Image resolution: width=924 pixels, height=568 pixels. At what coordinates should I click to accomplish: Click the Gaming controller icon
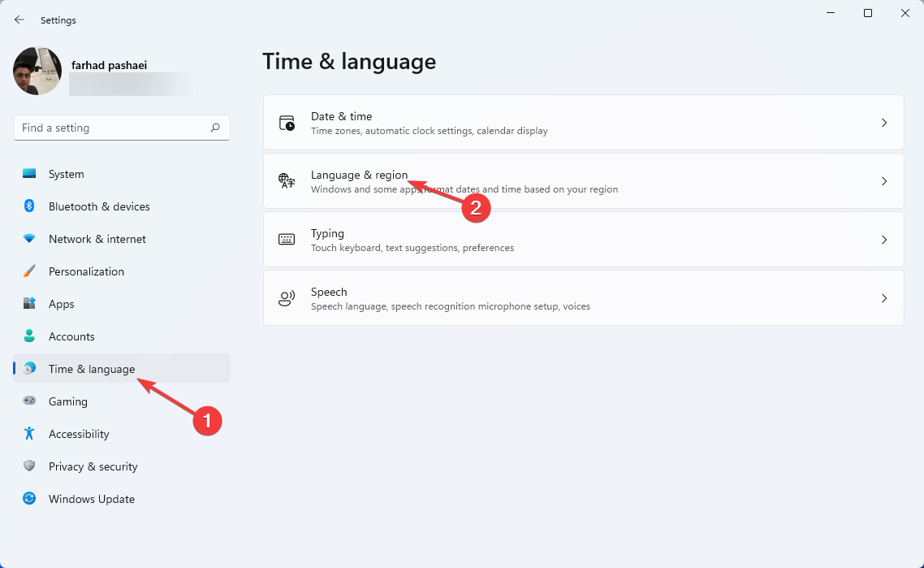pyautogui.click(x=29, y=401)
